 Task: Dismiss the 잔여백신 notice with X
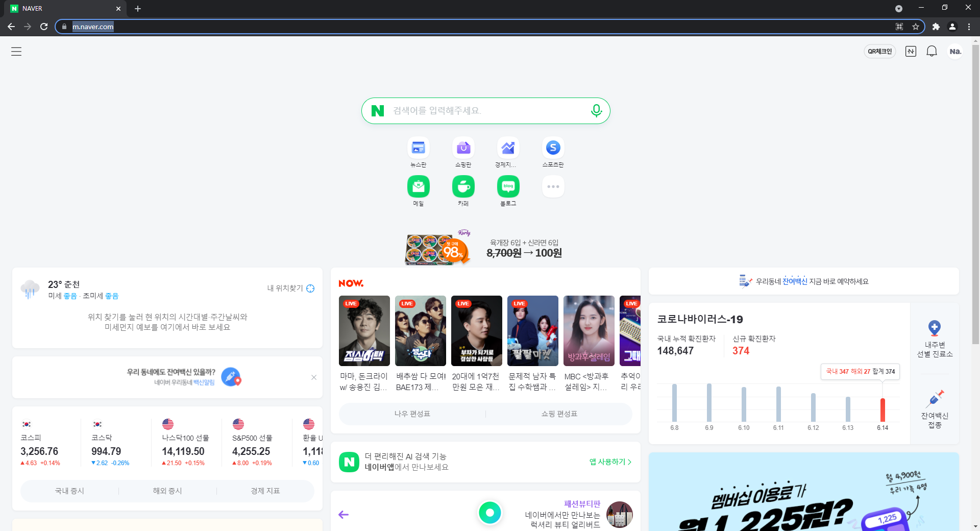(314, 377)
